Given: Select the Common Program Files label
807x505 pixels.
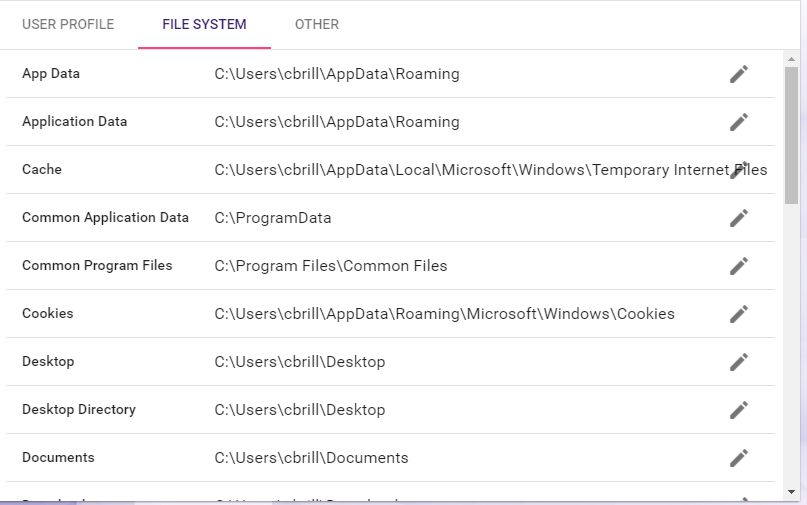Looking at the screenshot, I should click(x=97, y=266).
